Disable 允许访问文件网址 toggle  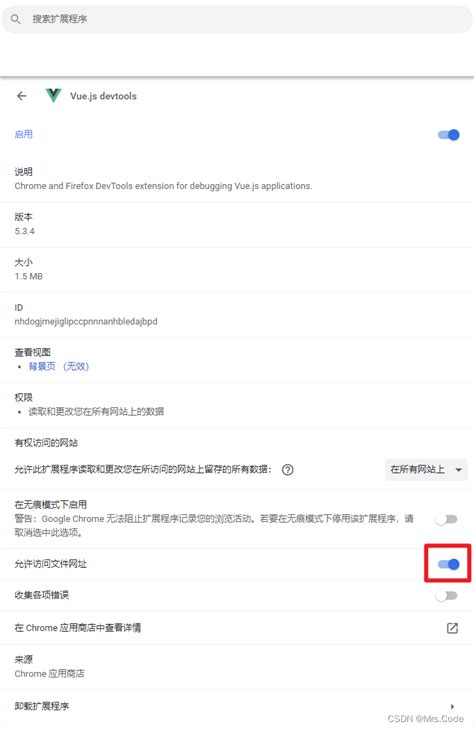(x=448, y=564)
